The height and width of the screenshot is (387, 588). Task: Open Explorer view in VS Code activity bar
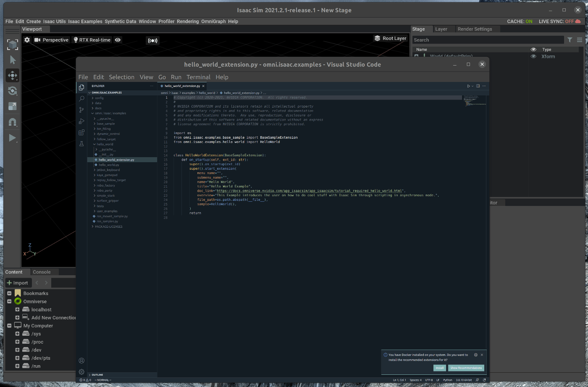pyautogui.click(x=81, y=87)
